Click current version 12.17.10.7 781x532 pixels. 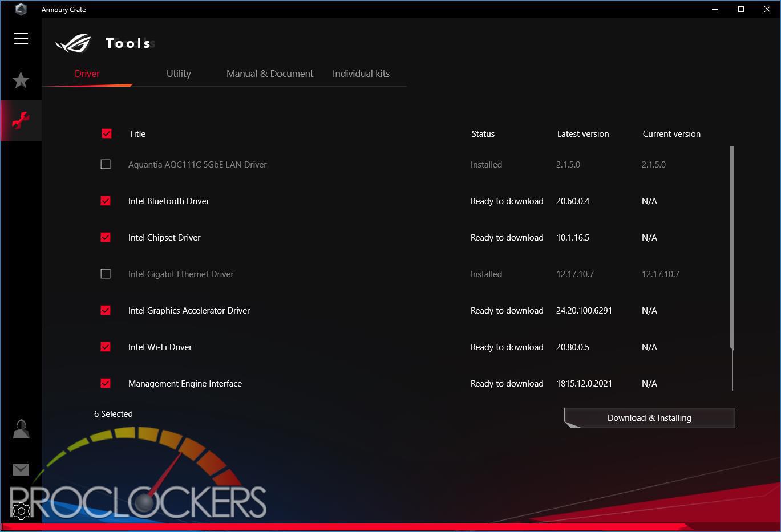661,274
